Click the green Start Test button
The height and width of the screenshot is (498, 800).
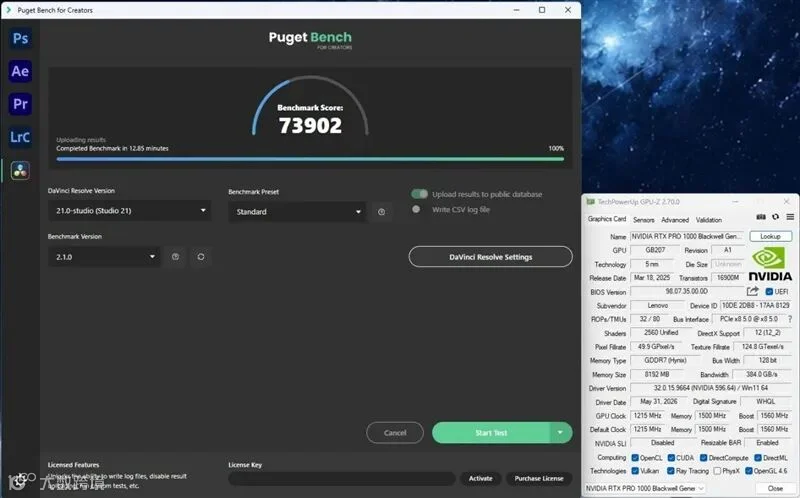491,433
